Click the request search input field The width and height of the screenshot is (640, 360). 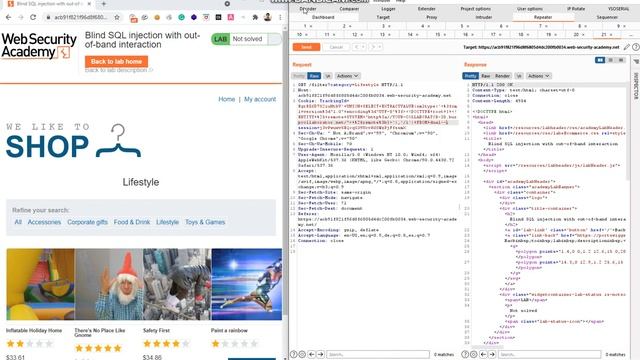click(378, 354)
